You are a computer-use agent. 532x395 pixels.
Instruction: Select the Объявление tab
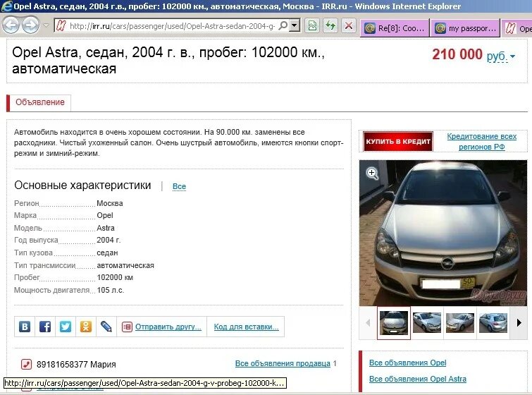39,102
